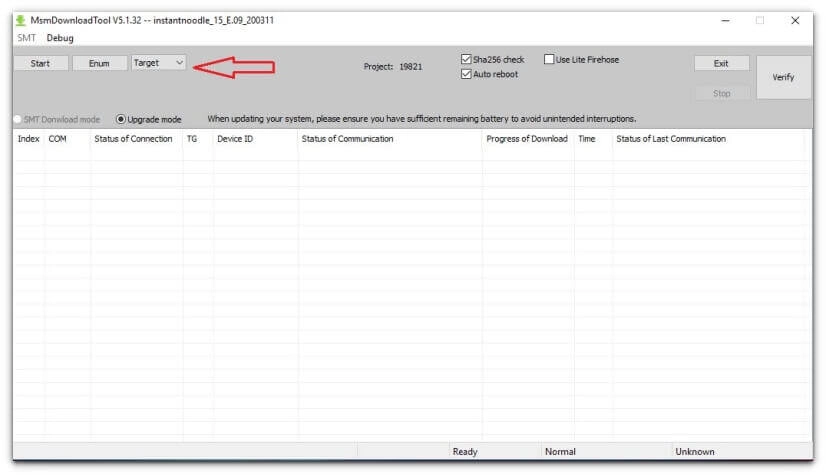Toggle the Sha256 check checkbox

(x=467, y=60)
